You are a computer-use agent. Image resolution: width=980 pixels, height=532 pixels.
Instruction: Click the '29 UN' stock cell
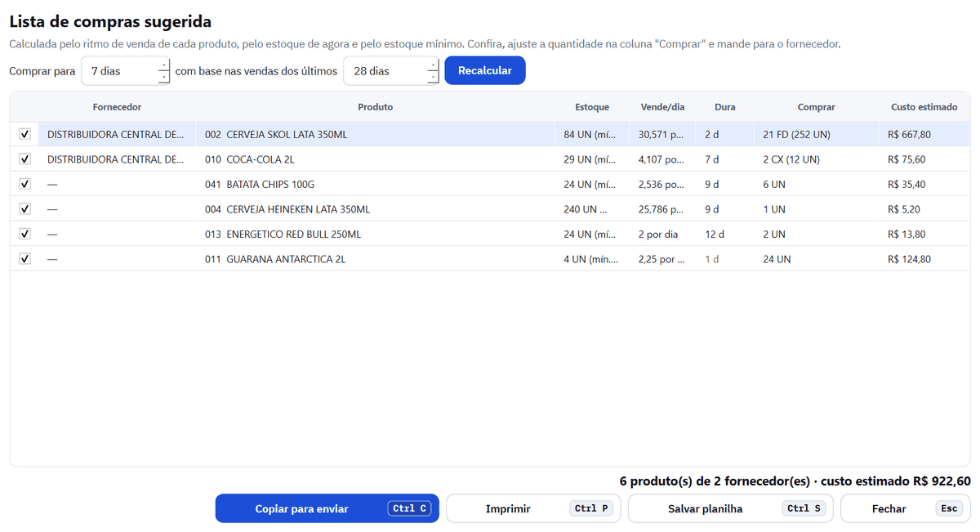(x=592, y=159)
